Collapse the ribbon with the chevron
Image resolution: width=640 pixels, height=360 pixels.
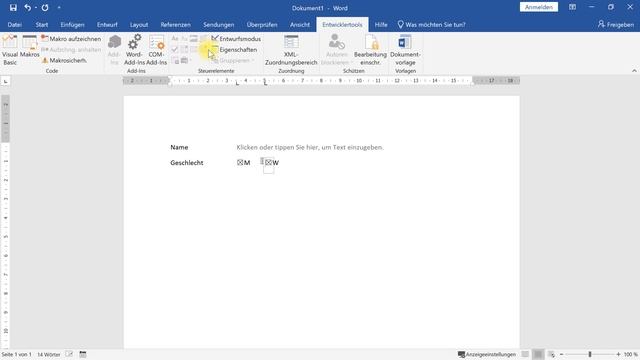pos(634,71)
